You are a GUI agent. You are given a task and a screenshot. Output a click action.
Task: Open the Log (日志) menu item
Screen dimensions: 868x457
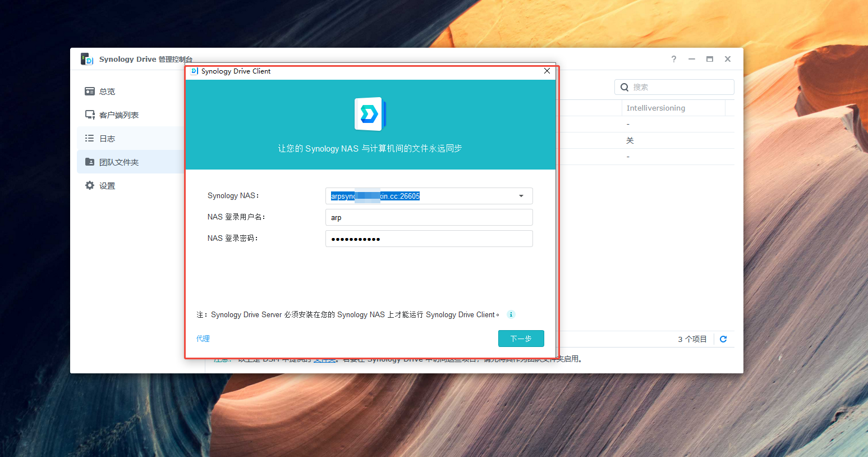(107, 139)
